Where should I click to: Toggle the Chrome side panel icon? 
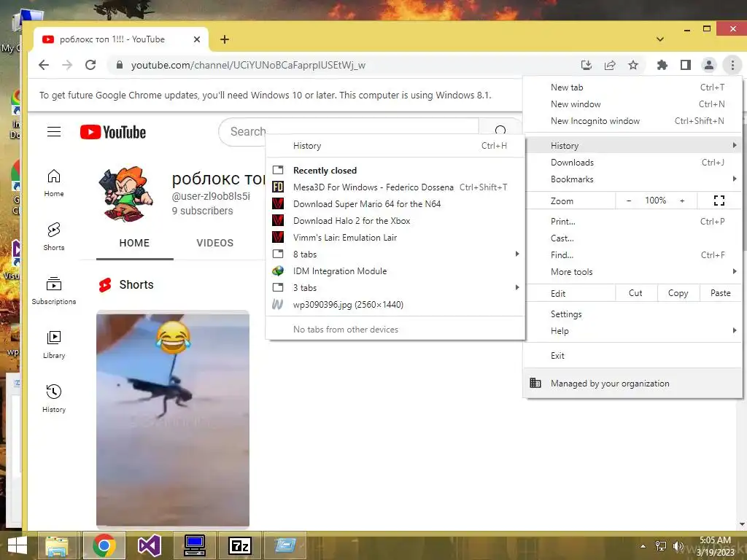686,65
